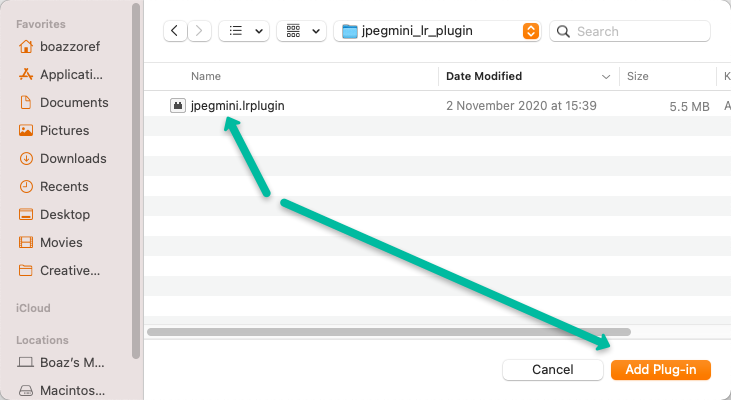The height and width of the screenshot is (400, 731).
Task: Open Movies in the sidebar
Action: [59, 242]
